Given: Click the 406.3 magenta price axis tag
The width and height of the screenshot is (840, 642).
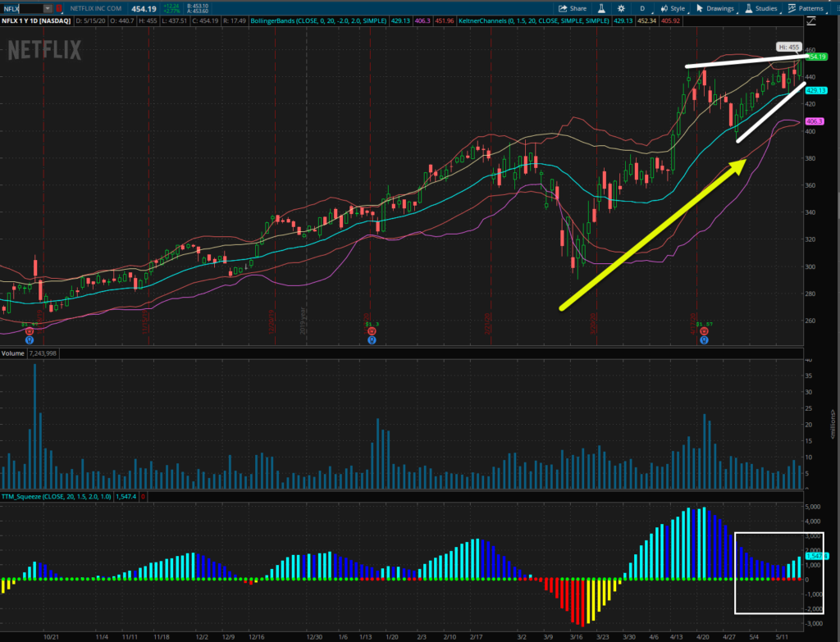Looking at the screenshot, I should (815, 121).
